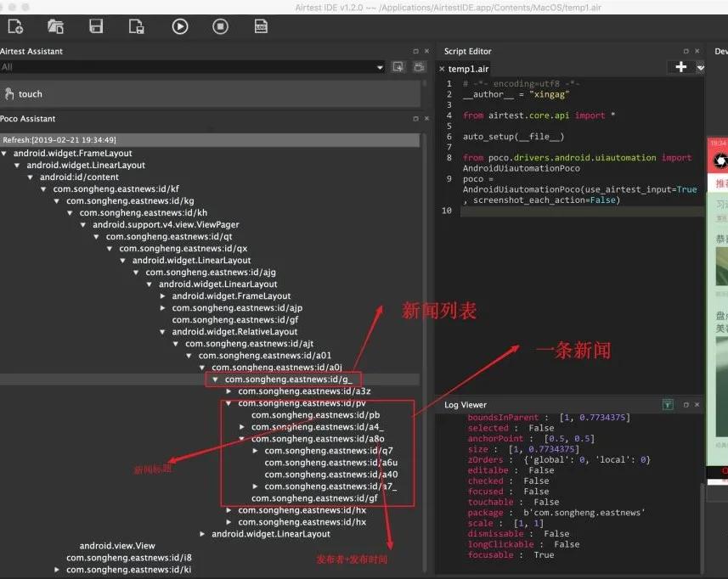728x579 pixels.
Task: Click the save-as icon in the toolbar
Action: pos(136,26)
